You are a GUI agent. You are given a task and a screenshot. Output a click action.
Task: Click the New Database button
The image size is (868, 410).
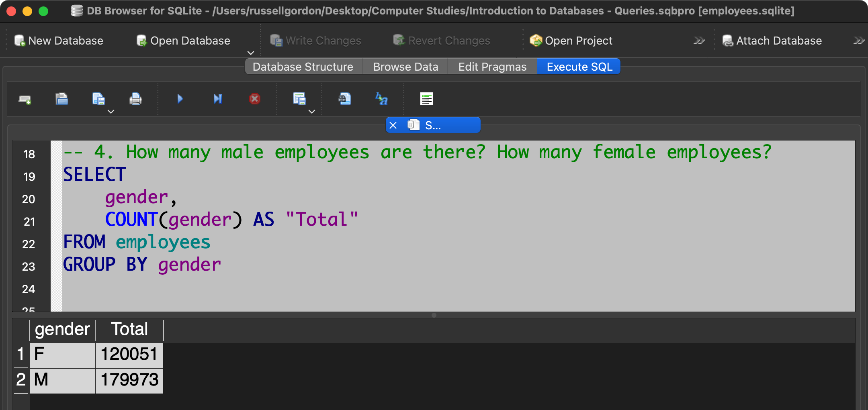pyautogui.click(x=59, y=41)
